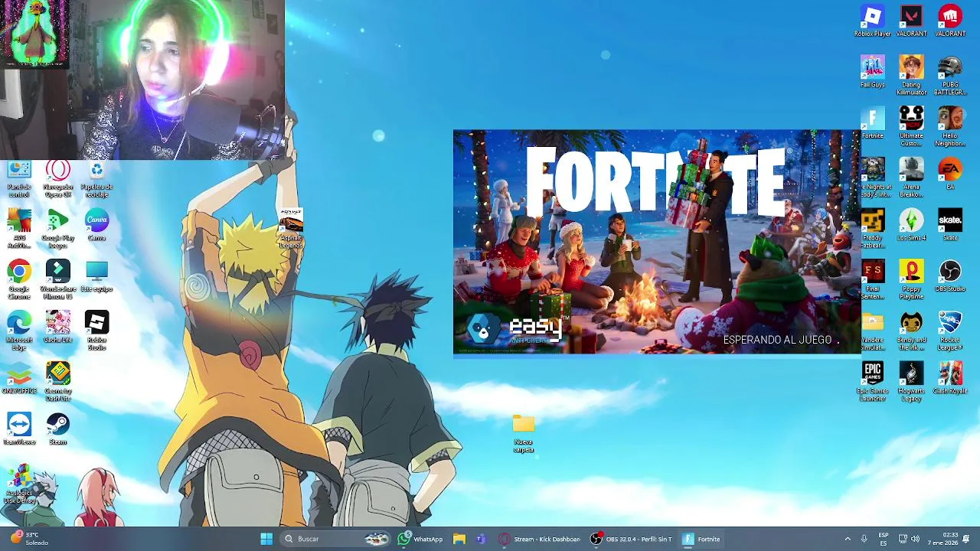Select the TeamViewer desktop icon

[19, 429]
